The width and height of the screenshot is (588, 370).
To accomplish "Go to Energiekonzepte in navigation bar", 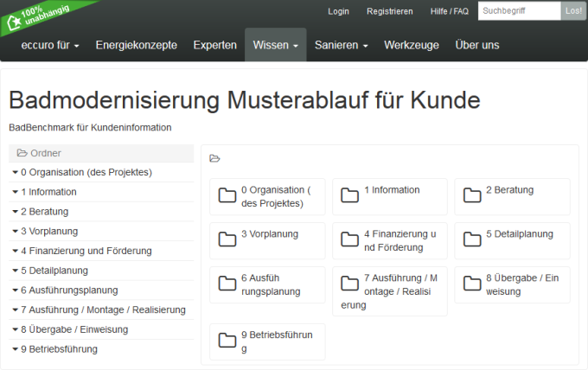I will (x=136, y=45).
